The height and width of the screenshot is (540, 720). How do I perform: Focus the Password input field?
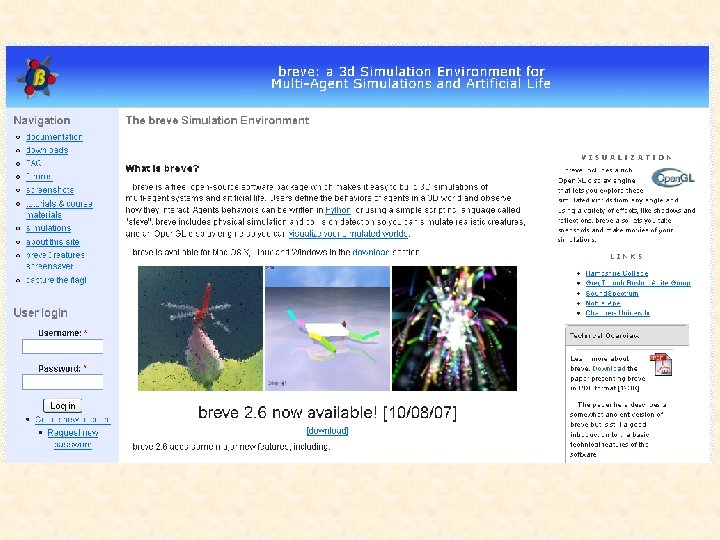point(62,382)
